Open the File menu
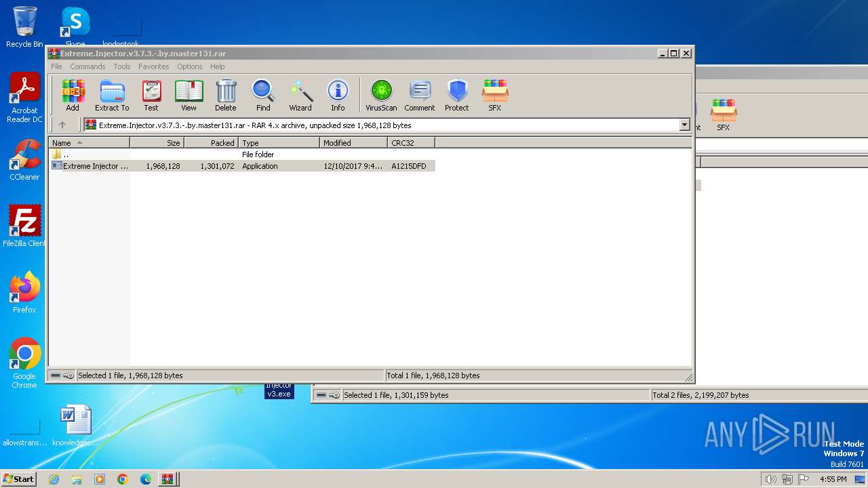 (x=56, y=66)
